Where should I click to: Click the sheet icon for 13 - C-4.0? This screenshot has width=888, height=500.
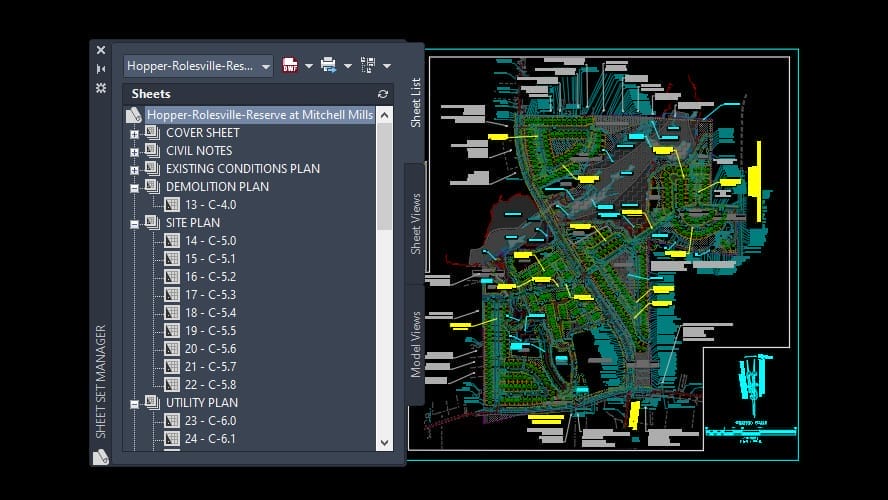(x=172, y=205)
